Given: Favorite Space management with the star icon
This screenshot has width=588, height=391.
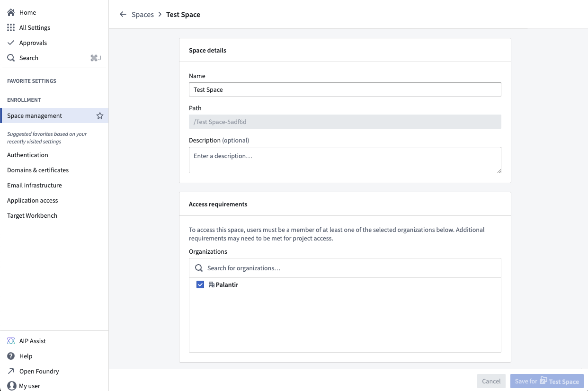Looking at the screenshot, I should [100, 116].
